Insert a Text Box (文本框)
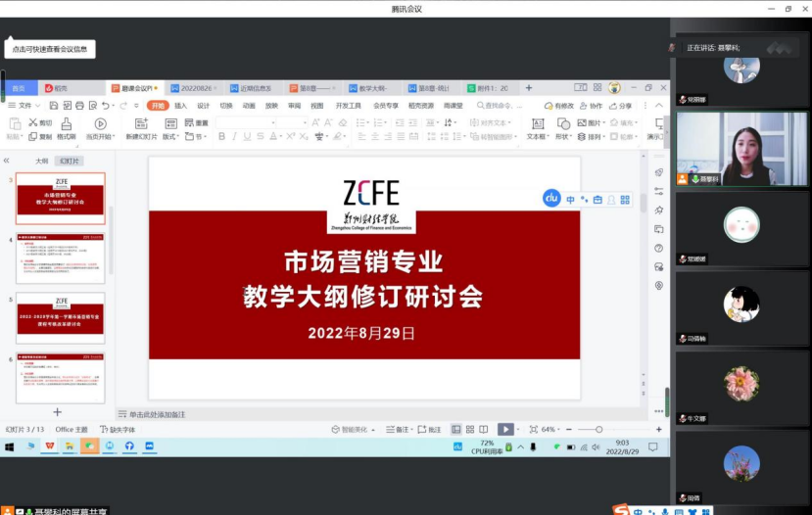The width and height of the screenshot is (812, 515). pyautogui.click(x=538, y=129)
